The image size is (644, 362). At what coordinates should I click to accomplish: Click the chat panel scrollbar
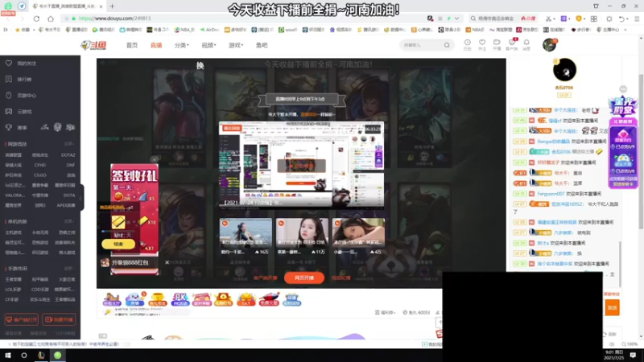pyautogui.click(x=620, y=263)
